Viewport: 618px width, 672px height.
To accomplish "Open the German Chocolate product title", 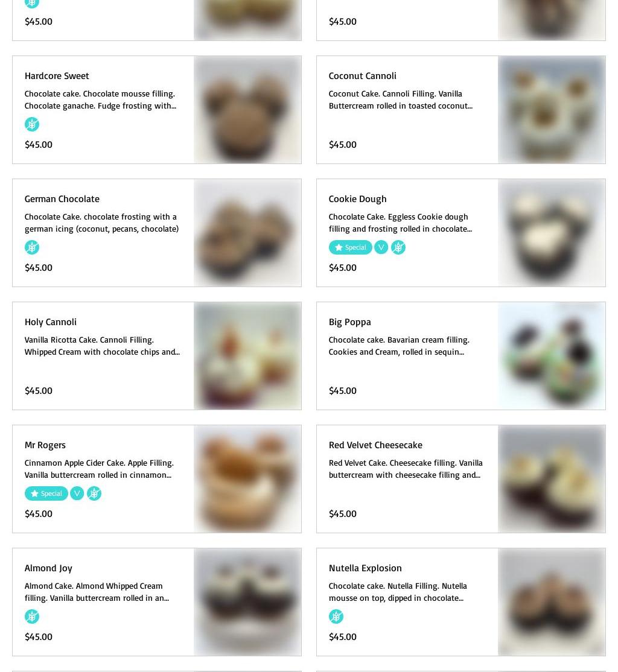I will click(x=62, y=199).
